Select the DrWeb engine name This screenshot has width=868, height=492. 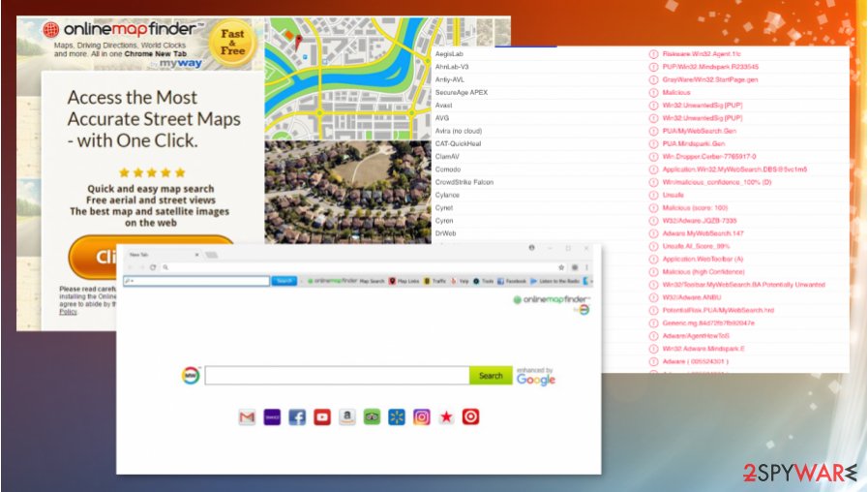[446, 233]
